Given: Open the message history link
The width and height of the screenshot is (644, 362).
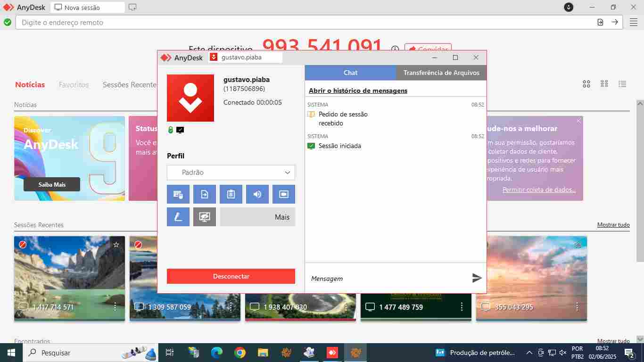Looking at the screenshot, I should [x=358, y=90].
